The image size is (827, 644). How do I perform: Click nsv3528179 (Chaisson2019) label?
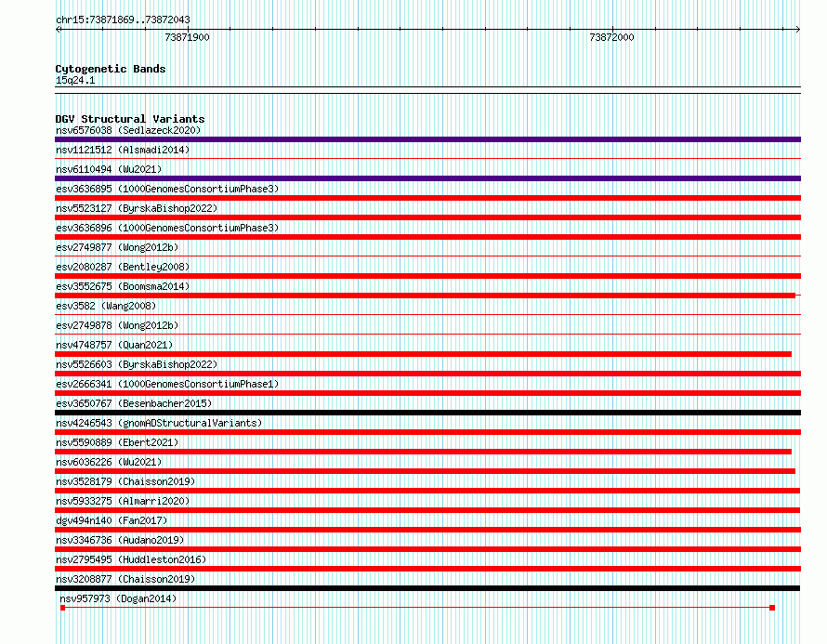[x=125, y=481]
